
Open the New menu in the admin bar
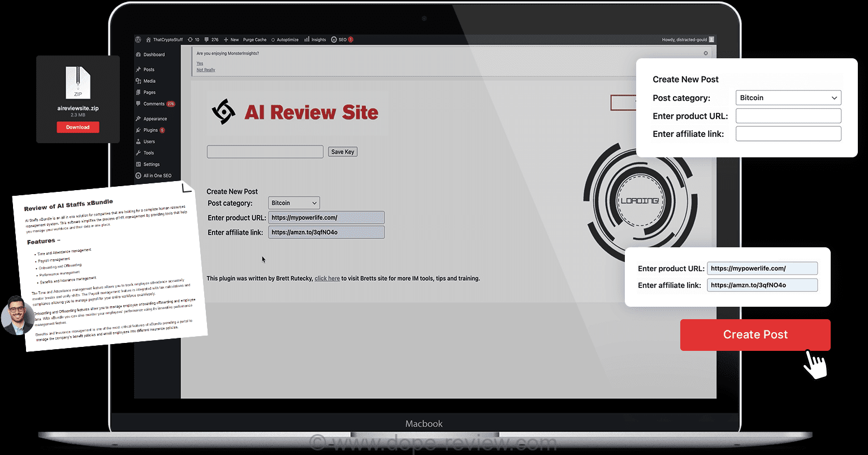pyautogui.click(x=231, y=40)
